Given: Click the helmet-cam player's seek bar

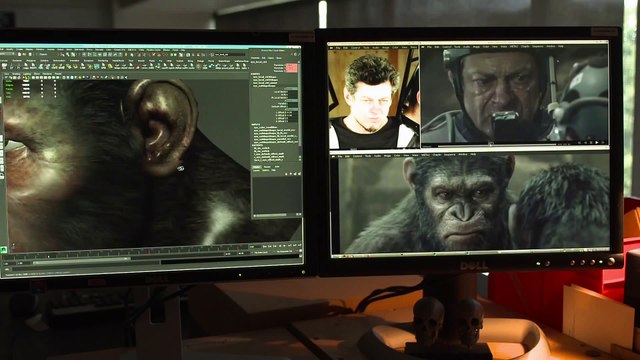Looking at the screenshot, I should [497, 146].
